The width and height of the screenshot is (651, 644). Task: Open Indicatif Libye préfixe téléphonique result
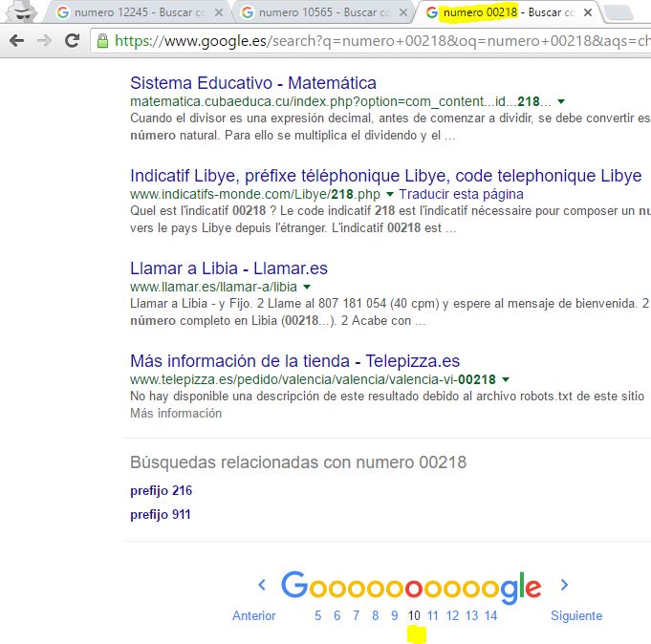click(x=385, y=176)
